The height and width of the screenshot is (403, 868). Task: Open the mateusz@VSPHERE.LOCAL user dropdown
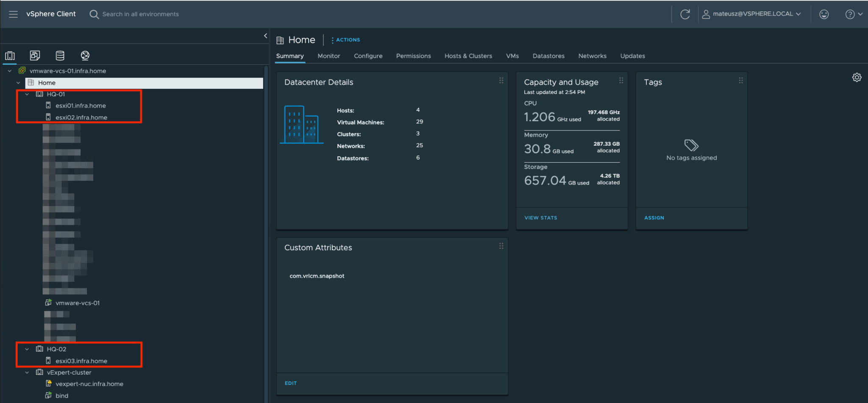pyautogui.click(x=752, y=14)
